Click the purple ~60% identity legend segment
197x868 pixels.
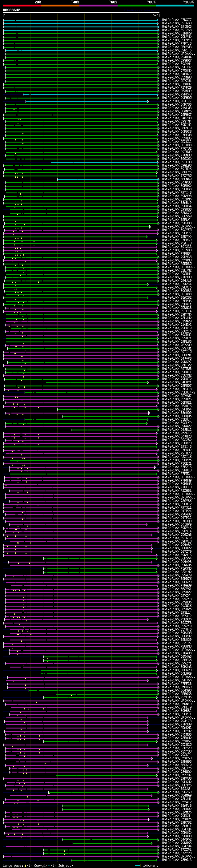point(98,6)
